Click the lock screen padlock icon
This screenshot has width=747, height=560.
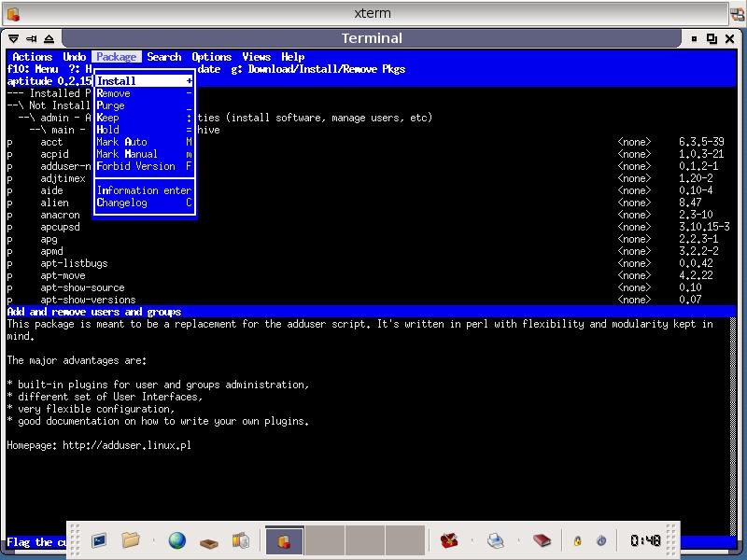578,541
